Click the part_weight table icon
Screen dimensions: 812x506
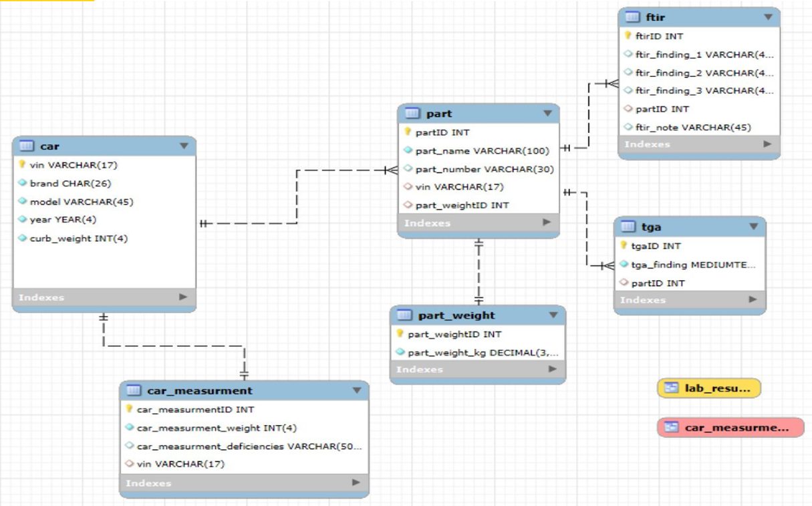[405, 315]
